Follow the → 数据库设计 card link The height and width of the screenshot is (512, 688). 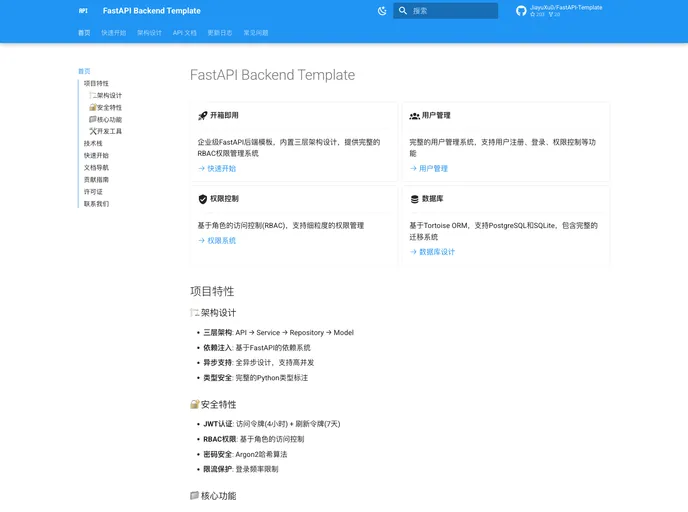432,252
